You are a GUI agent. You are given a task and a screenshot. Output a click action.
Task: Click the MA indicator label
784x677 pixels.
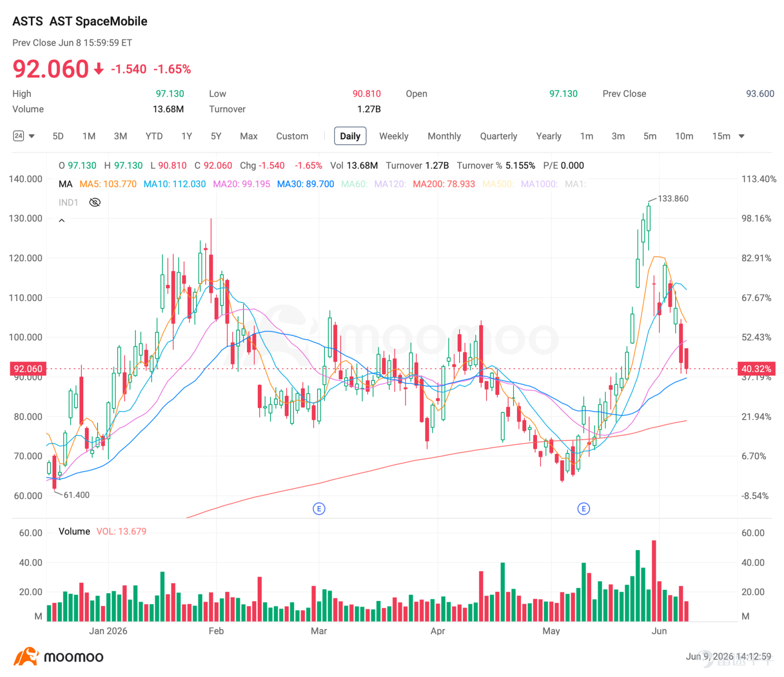pyautogui.click(x=65, y=184)
